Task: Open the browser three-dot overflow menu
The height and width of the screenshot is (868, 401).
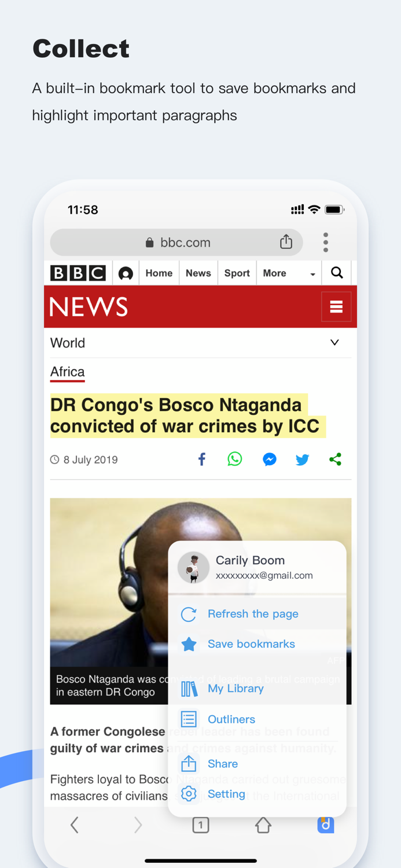Action: (326, 242)
